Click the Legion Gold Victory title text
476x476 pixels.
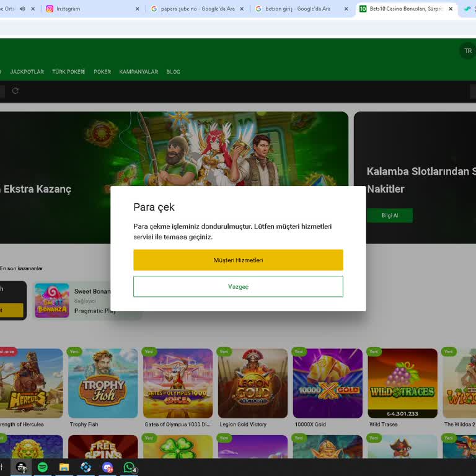(x=243, y=424)
